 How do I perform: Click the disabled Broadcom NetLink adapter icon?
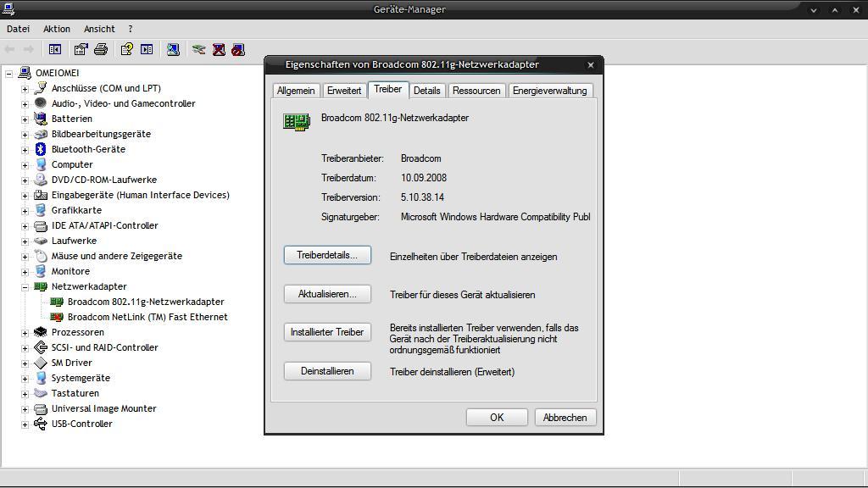pyautogui.click(x=57, y=317)
